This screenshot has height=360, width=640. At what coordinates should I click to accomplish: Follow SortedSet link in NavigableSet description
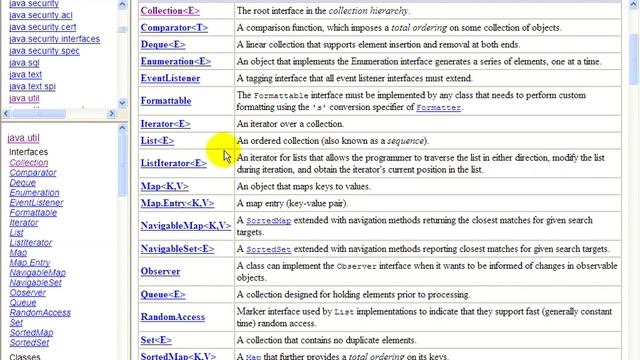(269, 249)
